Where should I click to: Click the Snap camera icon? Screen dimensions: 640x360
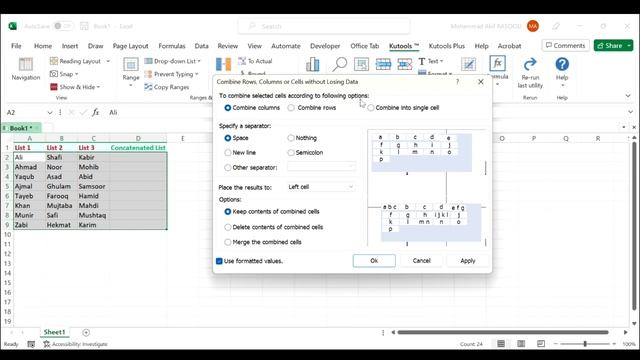tap(53, 74)
